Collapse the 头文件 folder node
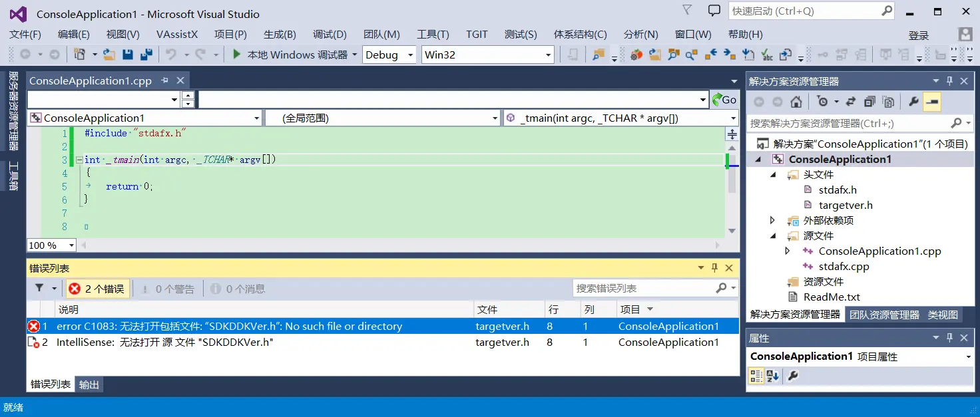Image resolution: width=980 pixels, height=417 pixels. [x=773, y=174]
